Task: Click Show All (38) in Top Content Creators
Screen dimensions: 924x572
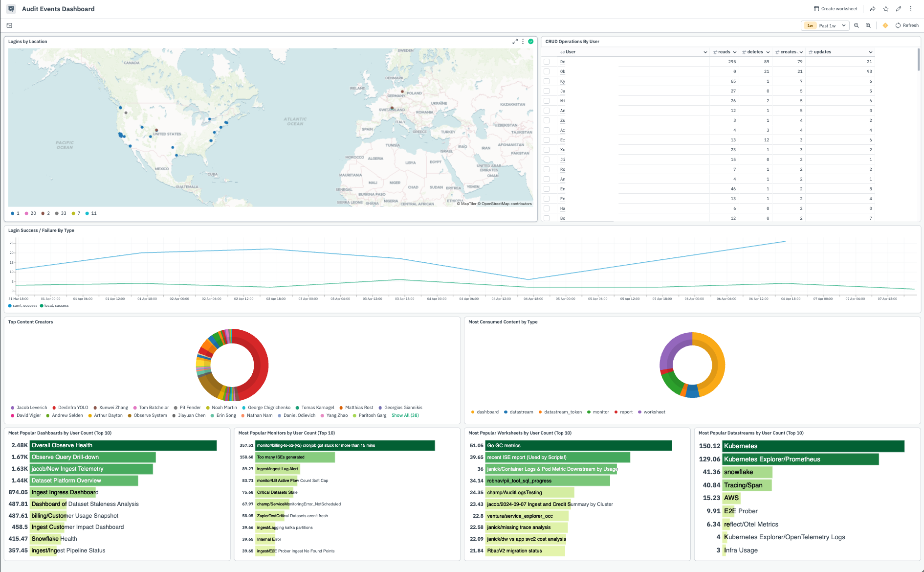Action: click(405, 415)
